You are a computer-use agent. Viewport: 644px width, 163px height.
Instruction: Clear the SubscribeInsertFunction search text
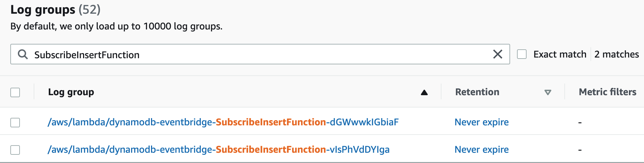point(497,54)
